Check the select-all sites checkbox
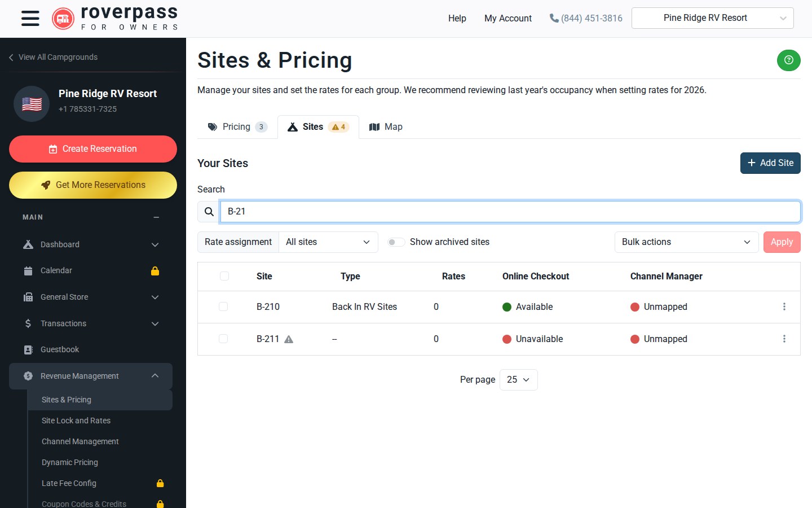 click(x=224, y=276)
